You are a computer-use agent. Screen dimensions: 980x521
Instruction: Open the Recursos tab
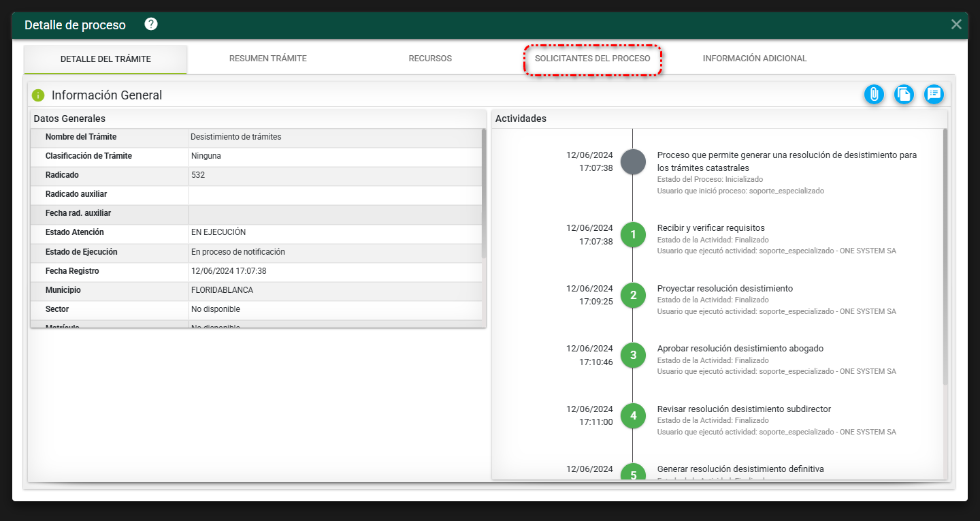(430, 59)
